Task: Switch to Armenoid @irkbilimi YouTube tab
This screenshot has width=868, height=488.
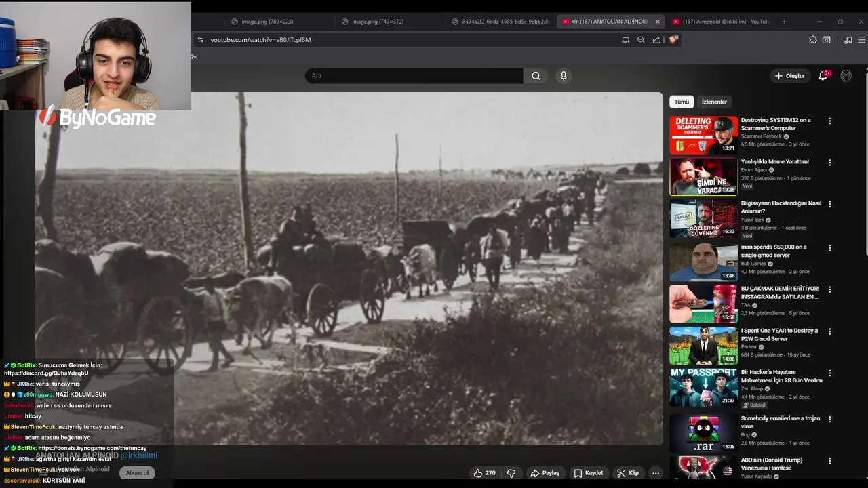Action: [722, 22]
